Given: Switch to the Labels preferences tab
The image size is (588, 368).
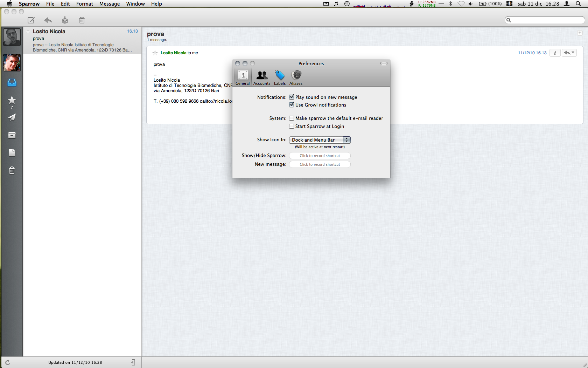Looking at the screenshot, I should point(280,78).
